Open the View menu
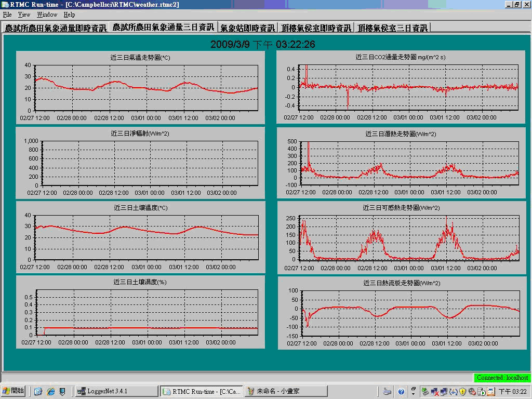Viewport: 532px width, 399px height. (24, 15)
